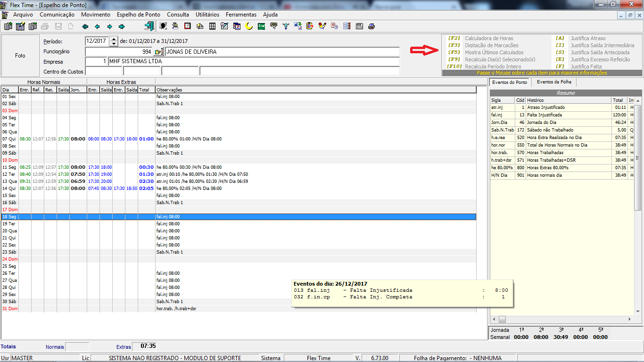
Task: Open the Arquivo menu
Action: pos(23,15)
